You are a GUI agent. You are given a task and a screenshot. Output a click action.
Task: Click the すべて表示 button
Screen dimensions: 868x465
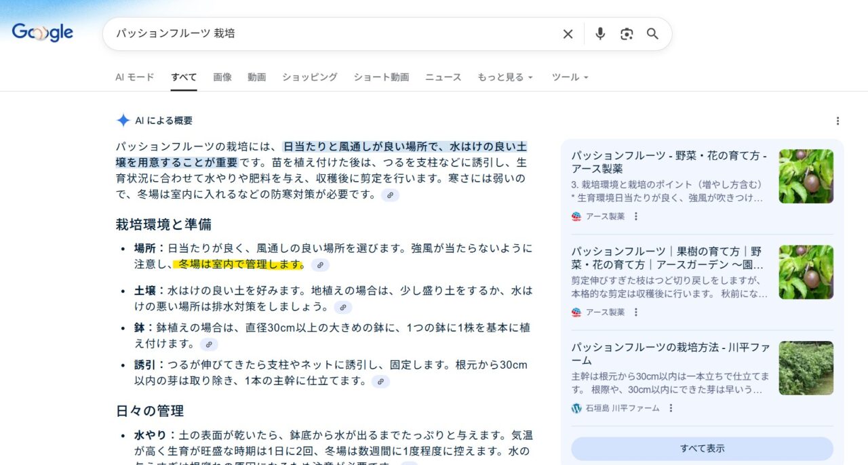pyautogui.click(x=702, y=449)
